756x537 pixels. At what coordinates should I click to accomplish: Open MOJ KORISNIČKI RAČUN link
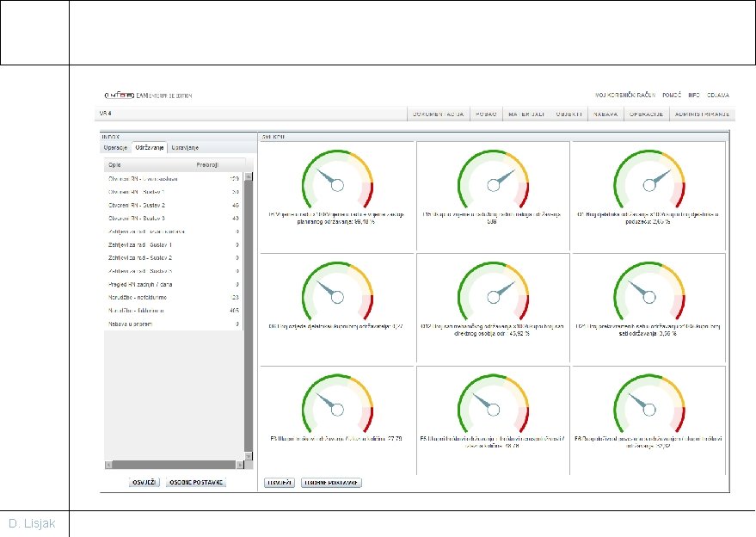(625, 96)
